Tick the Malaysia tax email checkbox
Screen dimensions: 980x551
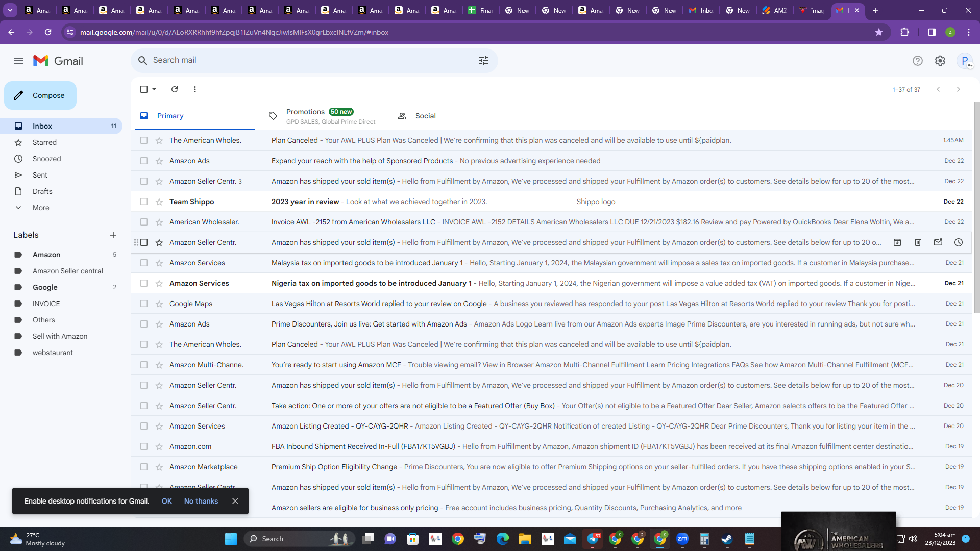144,263
